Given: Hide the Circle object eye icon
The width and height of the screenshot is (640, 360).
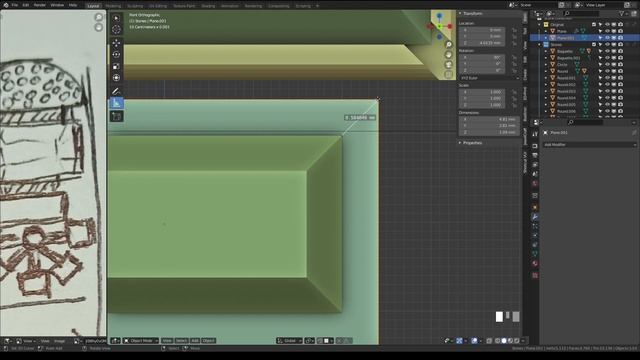Looking at the screenshot, I should tap(607, 64).
